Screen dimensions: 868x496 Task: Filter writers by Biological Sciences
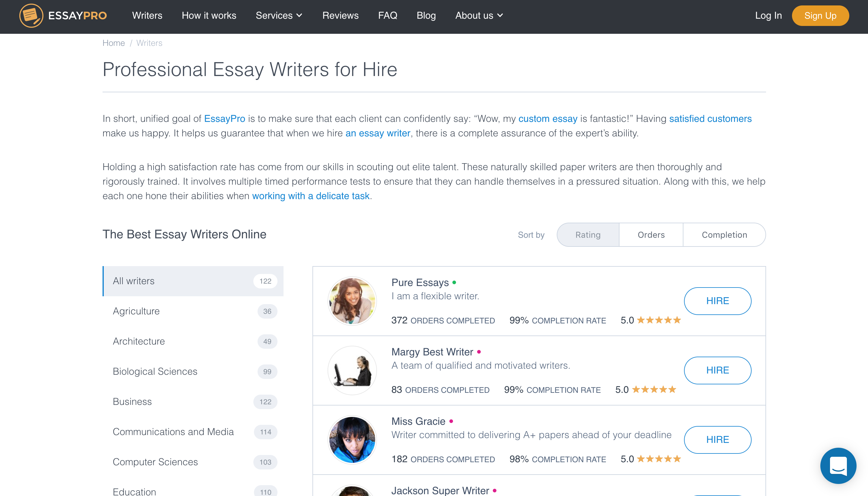coord(193,372)
